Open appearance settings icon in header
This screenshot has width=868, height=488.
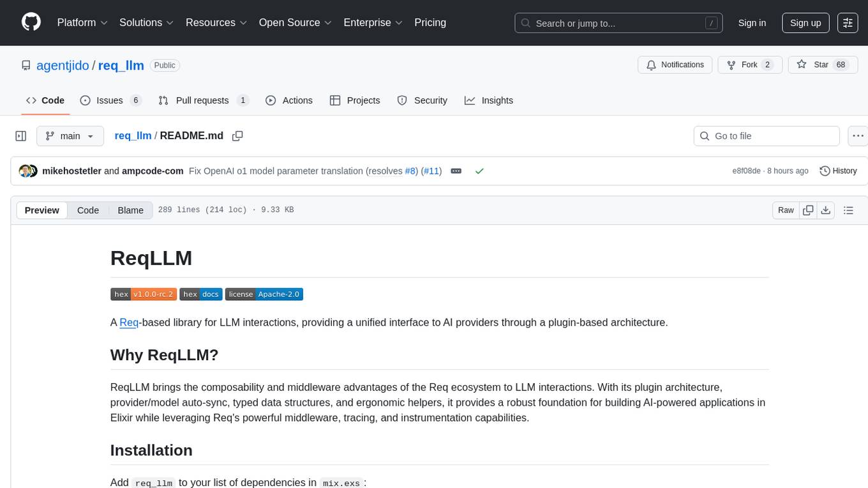coord(848,23)
